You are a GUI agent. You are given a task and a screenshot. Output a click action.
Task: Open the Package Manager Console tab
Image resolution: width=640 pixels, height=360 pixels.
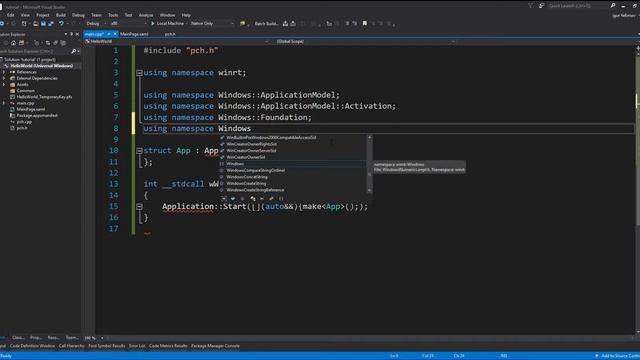(x=215, y=346)
